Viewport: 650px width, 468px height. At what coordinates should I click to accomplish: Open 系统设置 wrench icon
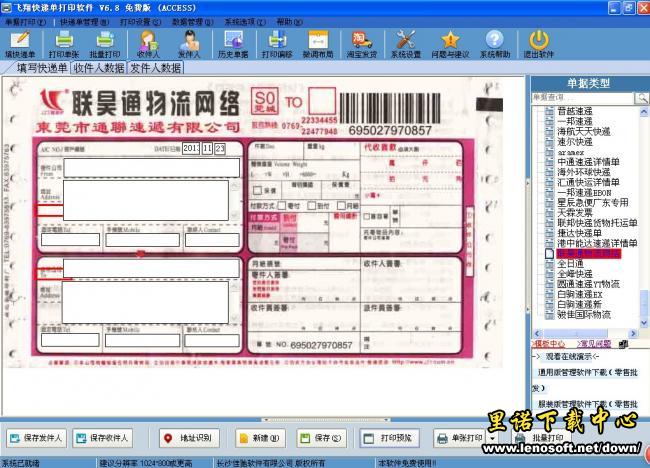tap(406, 44)
